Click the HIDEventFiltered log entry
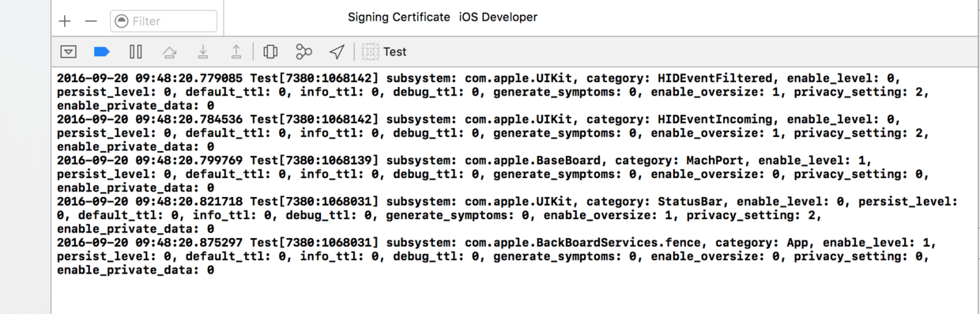This screenshot has height=314, width=980. (x=481, y=92)
